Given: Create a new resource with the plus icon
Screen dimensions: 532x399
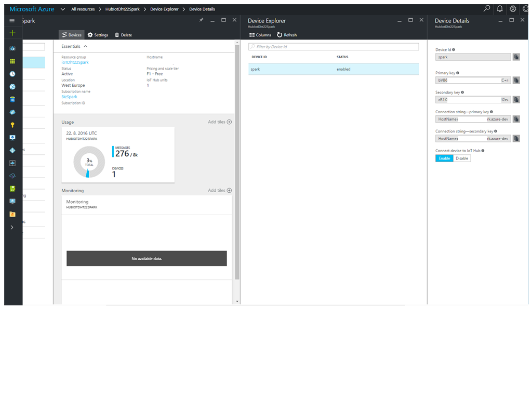Looking at the screenshot, I should click(12, 32).
